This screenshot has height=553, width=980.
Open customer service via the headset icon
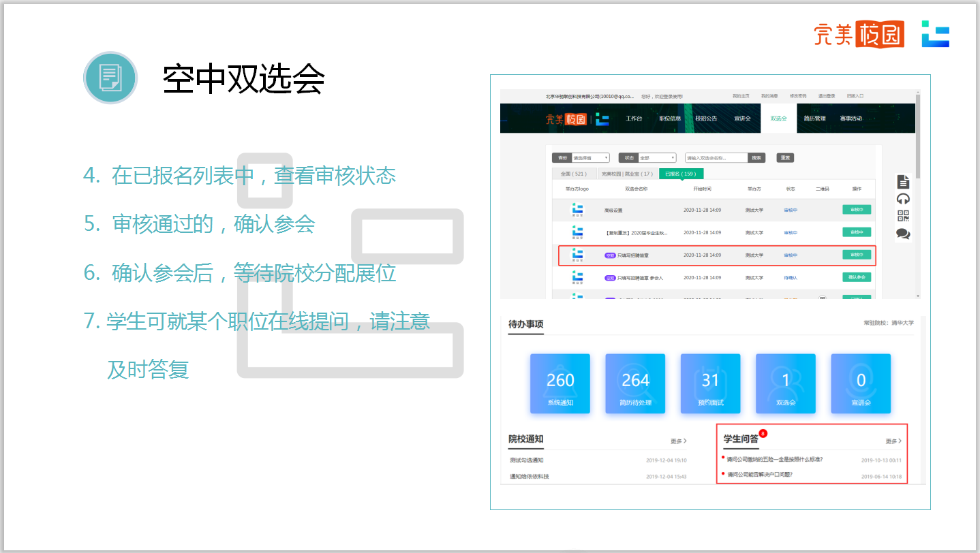pos(903,199)
